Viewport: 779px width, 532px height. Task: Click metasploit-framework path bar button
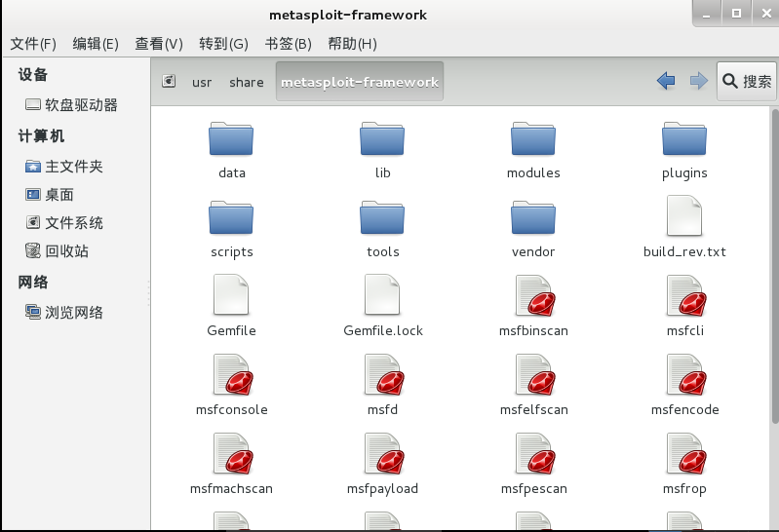tap(360, 82)
